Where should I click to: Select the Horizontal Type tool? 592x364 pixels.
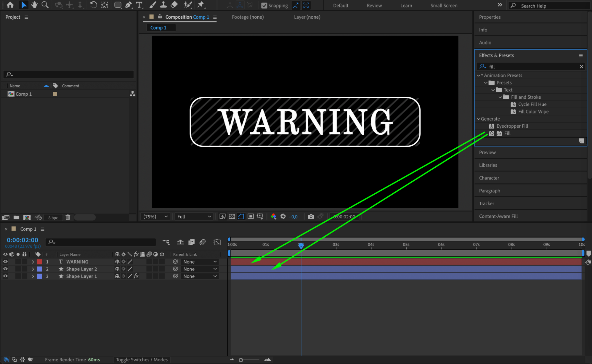[x=139, y=5]
